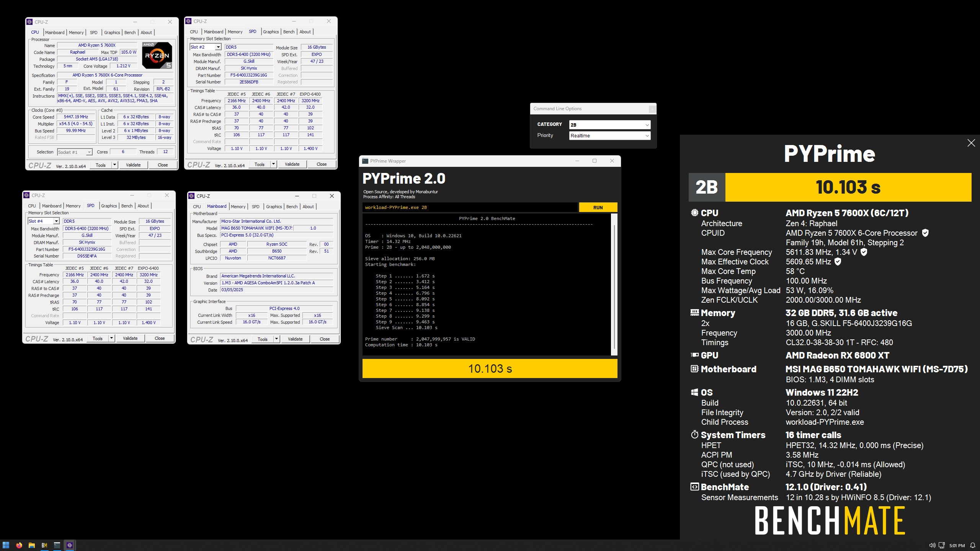980x551 pixels.
Task: Click the Windows OS section icon
Action: pos(694,392)
